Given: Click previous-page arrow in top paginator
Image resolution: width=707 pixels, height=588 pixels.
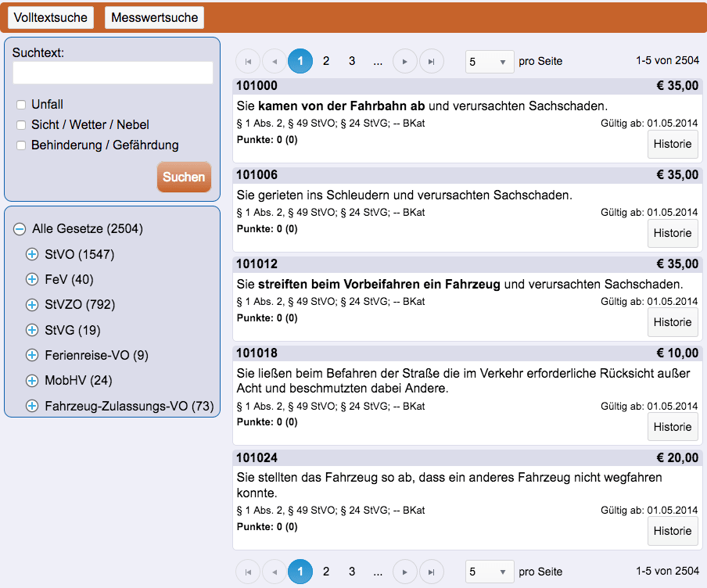Looking at the screenshot, I should [275, 61].
